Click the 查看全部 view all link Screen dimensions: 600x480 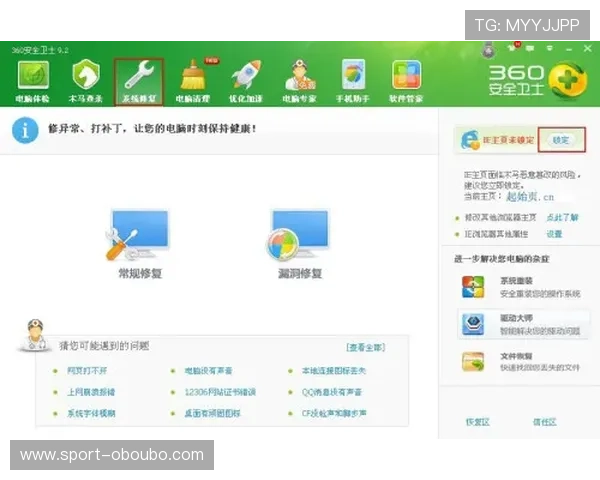365,347
